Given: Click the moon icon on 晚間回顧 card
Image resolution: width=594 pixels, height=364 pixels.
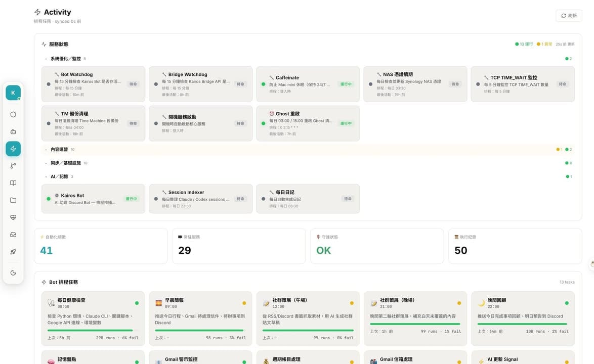Looking at the screenshot, I should pyautogui.click(x=481, y=303).
